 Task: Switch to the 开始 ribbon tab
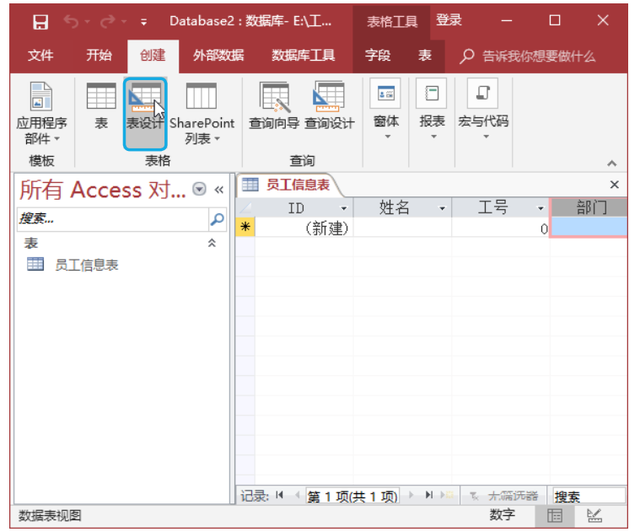99,55
